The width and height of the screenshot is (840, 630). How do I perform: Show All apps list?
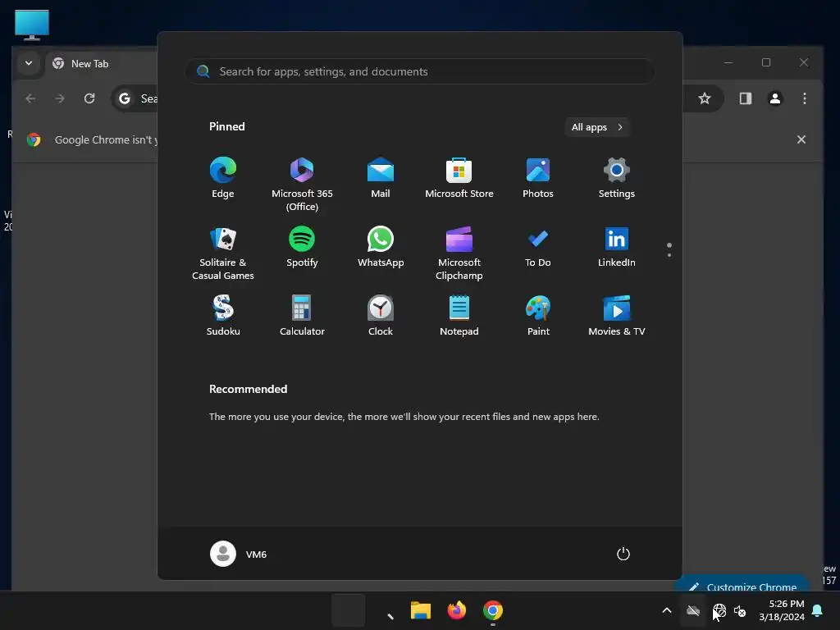click(597, 127)
